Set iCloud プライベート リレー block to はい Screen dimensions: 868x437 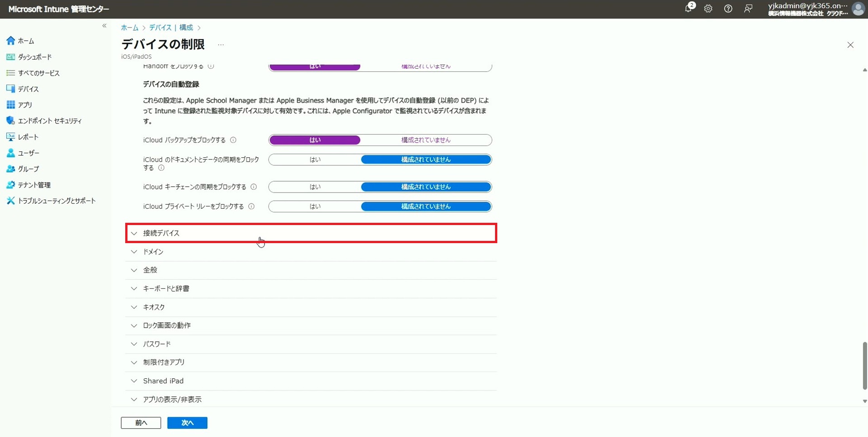315,207
